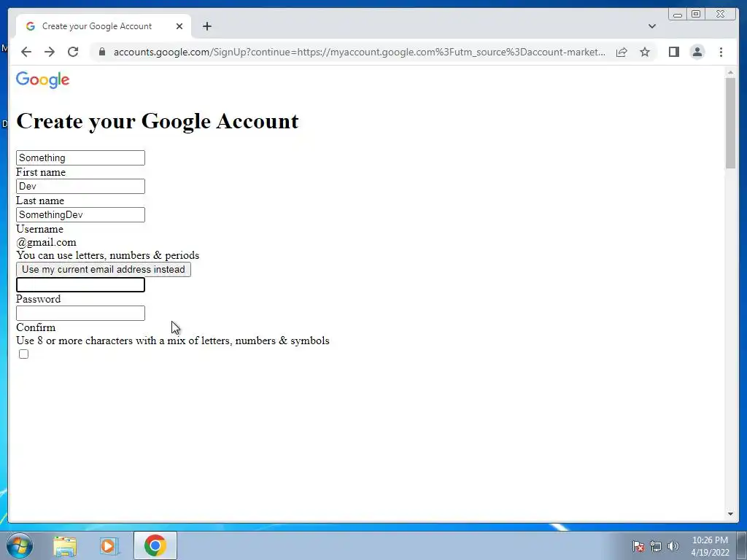Open a new tab with the plus button
This screenshot has height=560, width=747.
coord(206,26)
